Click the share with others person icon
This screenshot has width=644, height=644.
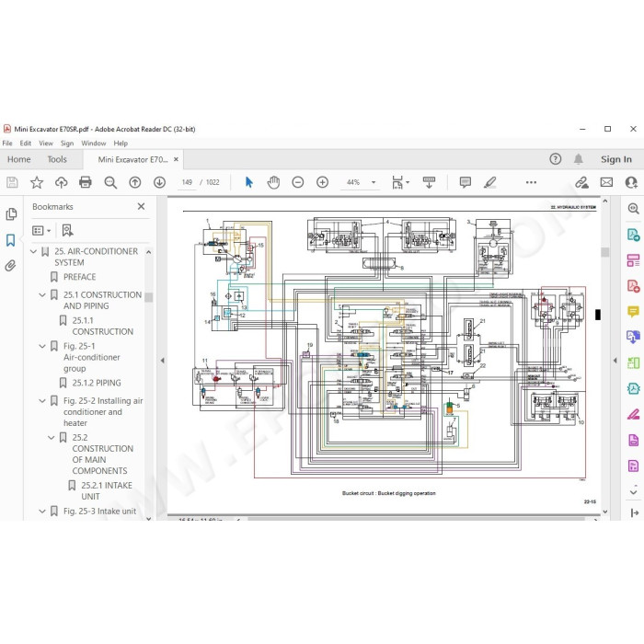(631, 182)
